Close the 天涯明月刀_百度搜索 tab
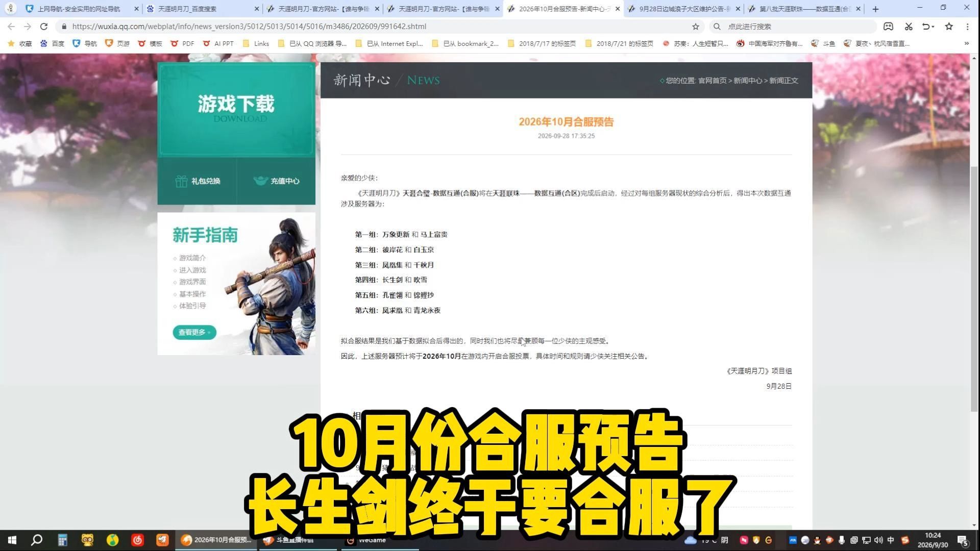 click(x=257, y=9)
